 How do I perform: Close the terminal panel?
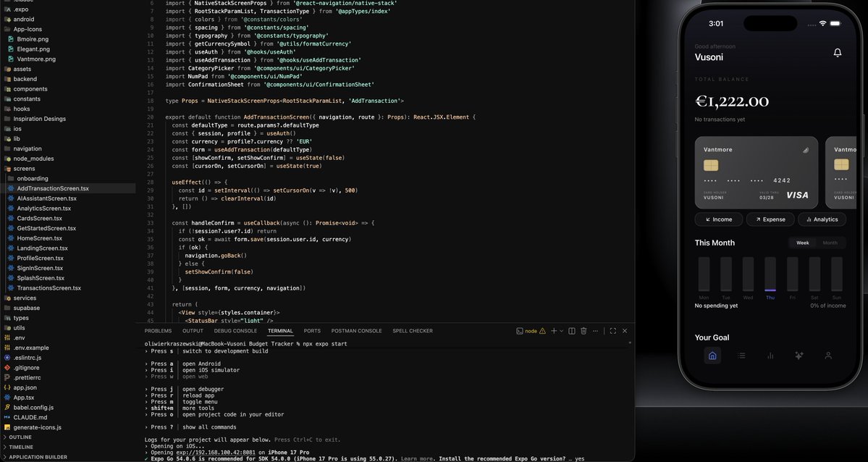(625, 331)
